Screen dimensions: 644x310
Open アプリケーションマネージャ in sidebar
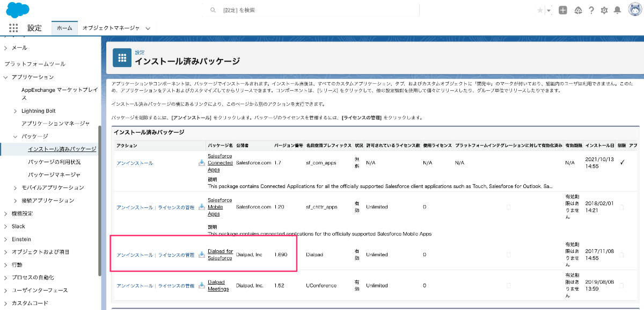tap(56, 124)
